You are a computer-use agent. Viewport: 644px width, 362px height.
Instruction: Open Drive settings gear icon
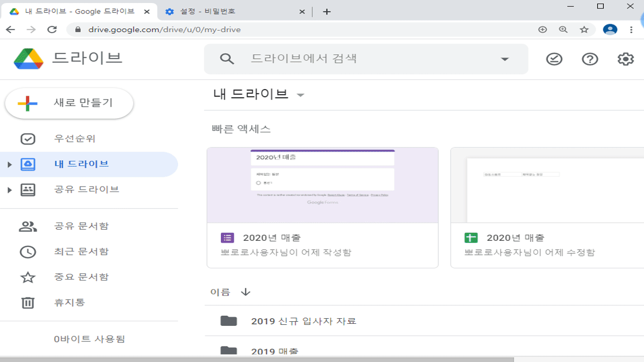[625, 59]
